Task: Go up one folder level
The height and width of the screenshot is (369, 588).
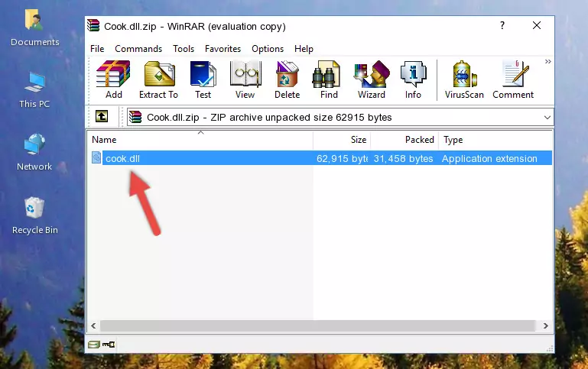Action: click(x=102, y=117)
